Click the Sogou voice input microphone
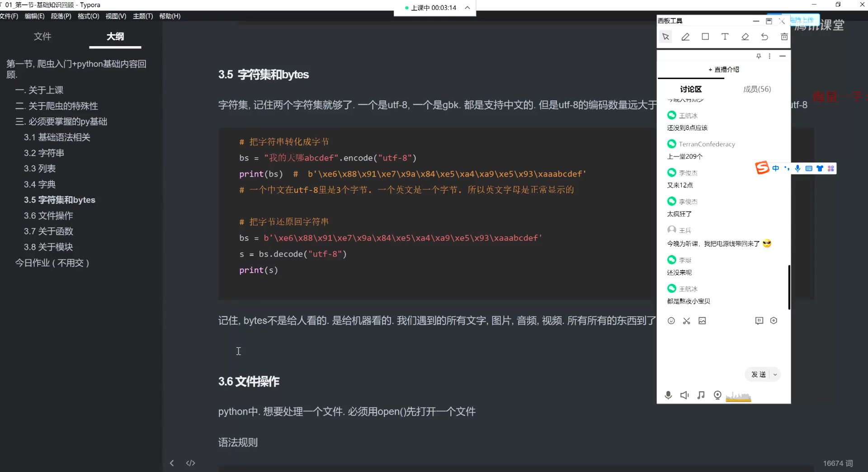The image size is (868, 472). (797, 168)
